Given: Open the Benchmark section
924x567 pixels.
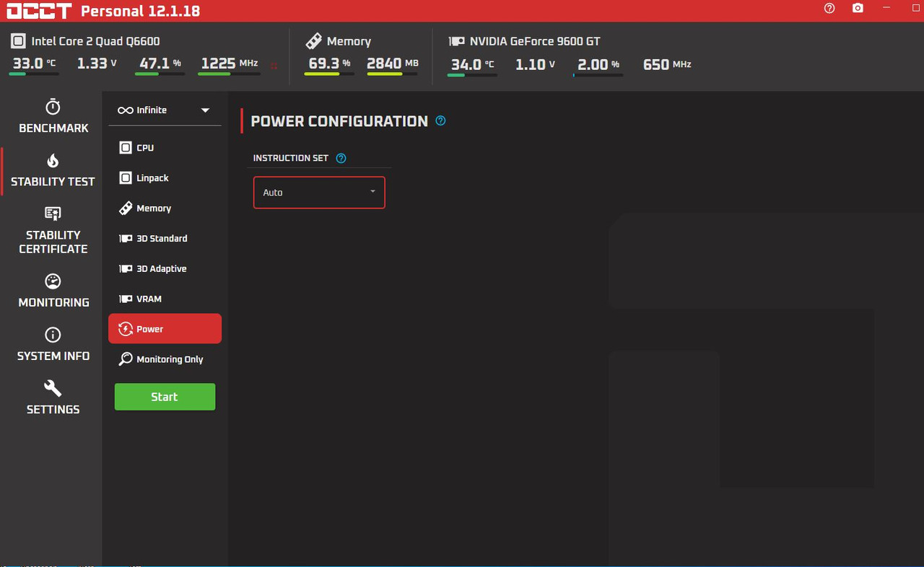Looking at the screenshot, I should [53, 117].
